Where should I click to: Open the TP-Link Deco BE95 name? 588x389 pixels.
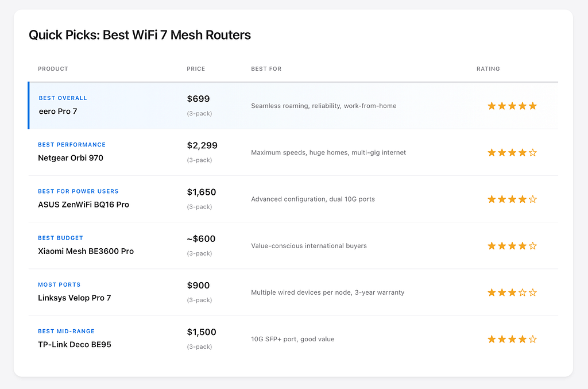click(x=75, y=344)
